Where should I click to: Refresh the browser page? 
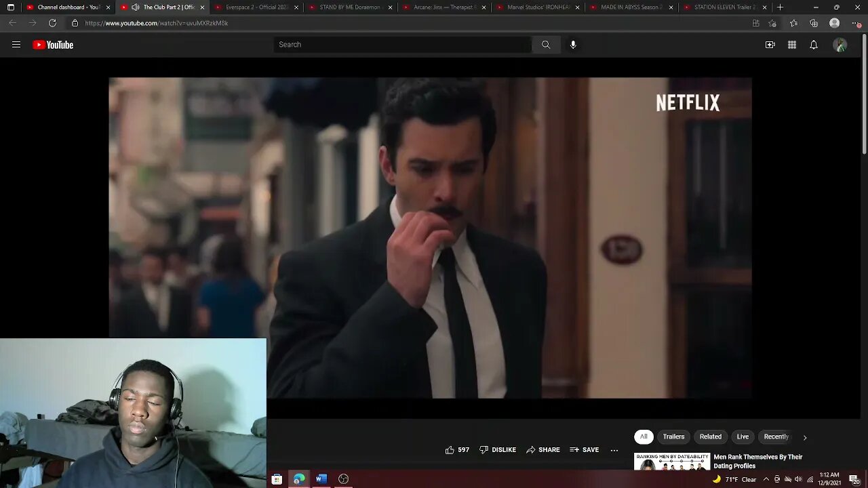point(52,23)
